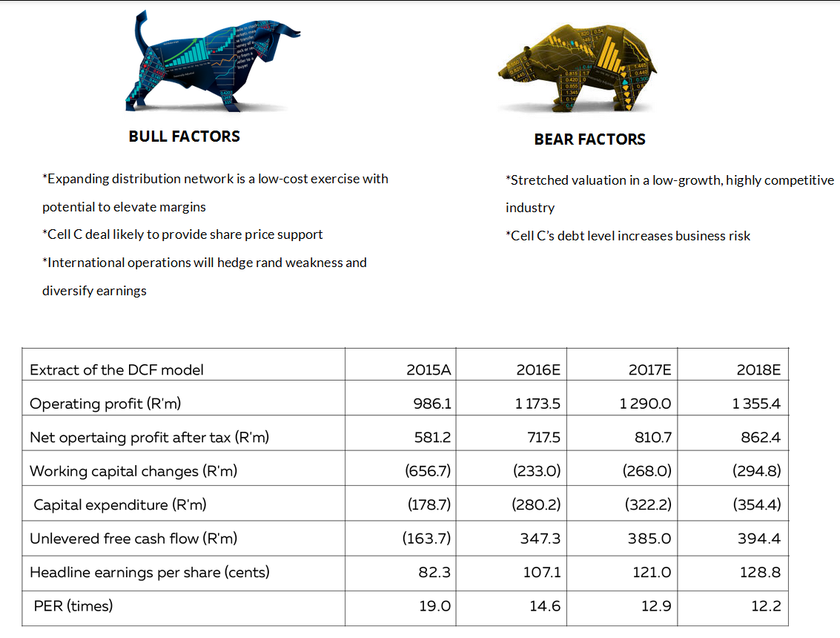The width and height of the screenshot is (840, 638).
Task: Click the 2015A unlevered free cash flow value
Action: (x=427, y=539)
